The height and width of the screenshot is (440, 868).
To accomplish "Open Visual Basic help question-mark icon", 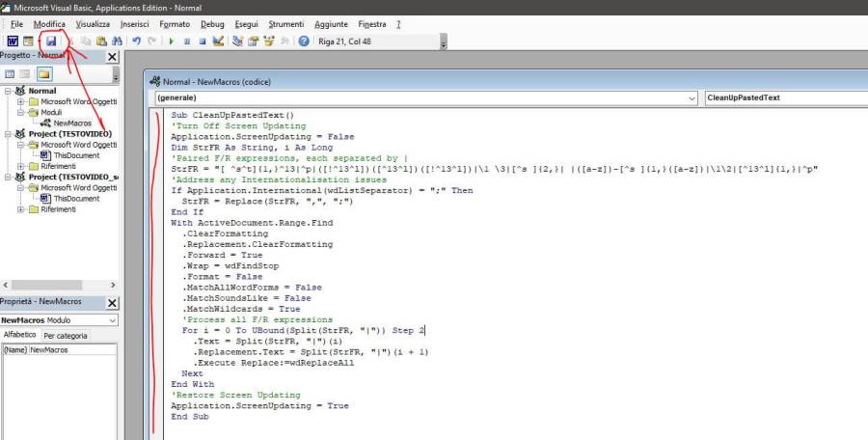I will click(304, 41).
